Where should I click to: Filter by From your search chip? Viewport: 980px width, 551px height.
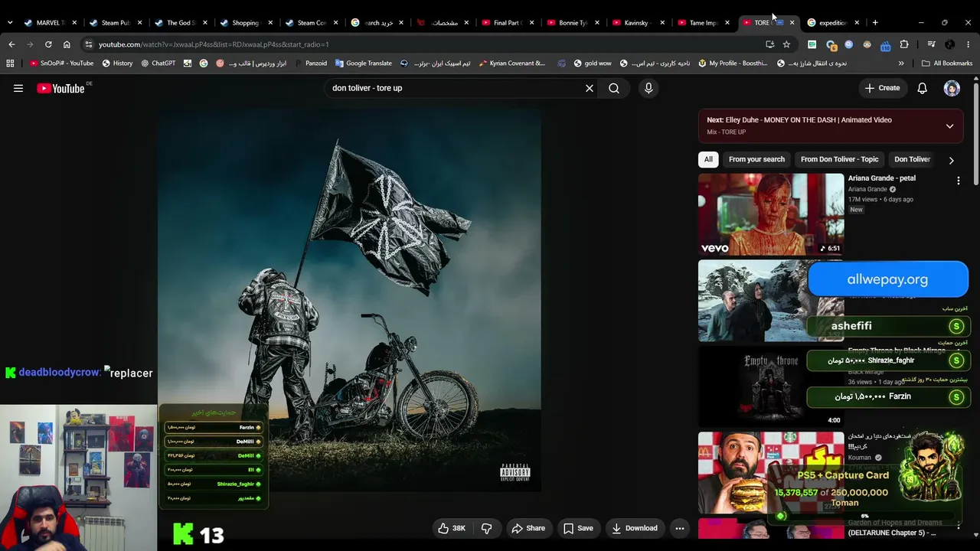[756, 159]
